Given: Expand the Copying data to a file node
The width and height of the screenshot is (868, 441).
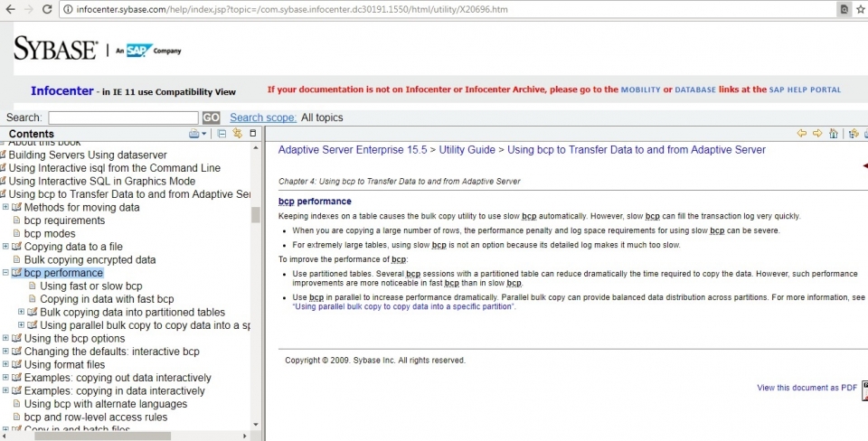Looking at the screenshot, I should point(5,247).
